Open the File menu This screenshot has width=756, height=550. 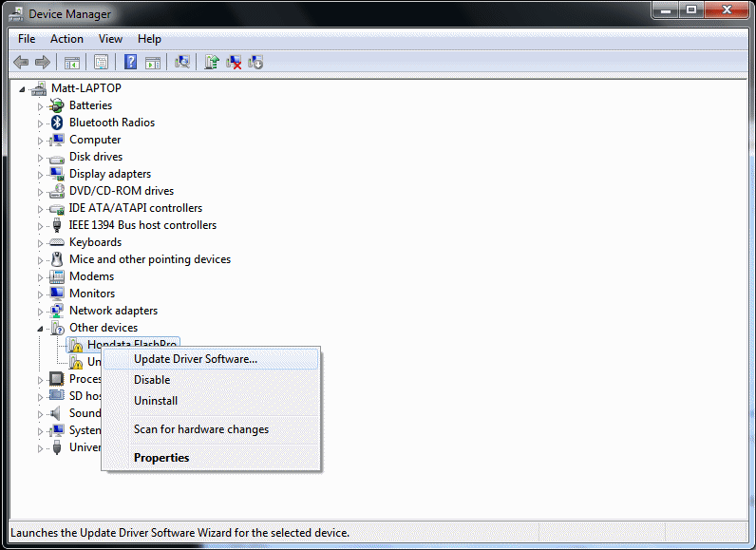27,39
